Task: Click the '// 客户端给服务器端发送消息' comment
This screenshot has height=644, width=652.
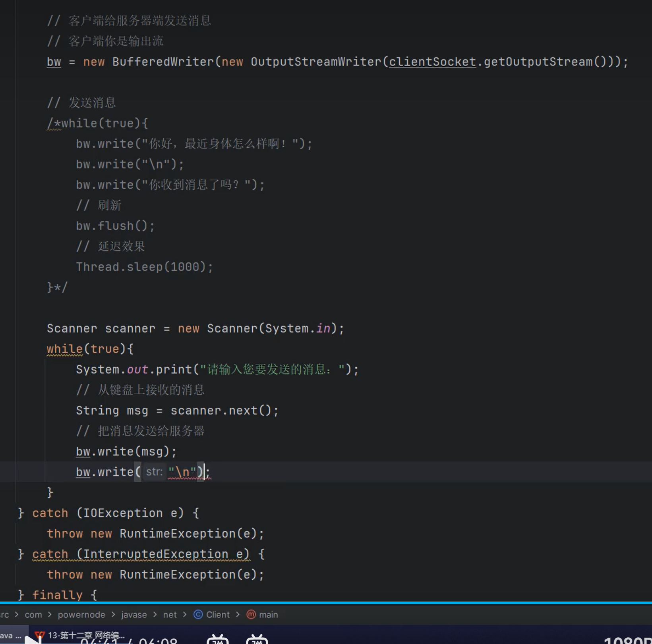Action: click(129, 21)
